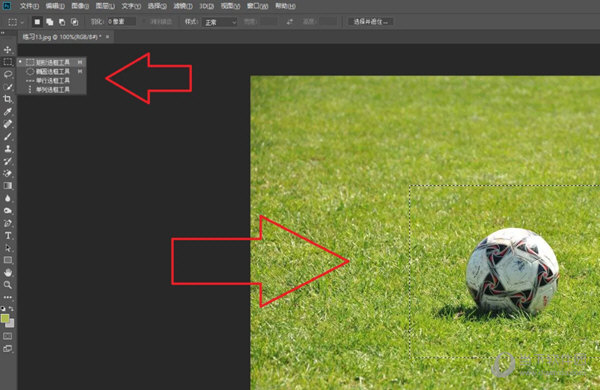Select the Healing Brush tool
This screenshot has height=390, width=600.
click(x=8, y=124)
